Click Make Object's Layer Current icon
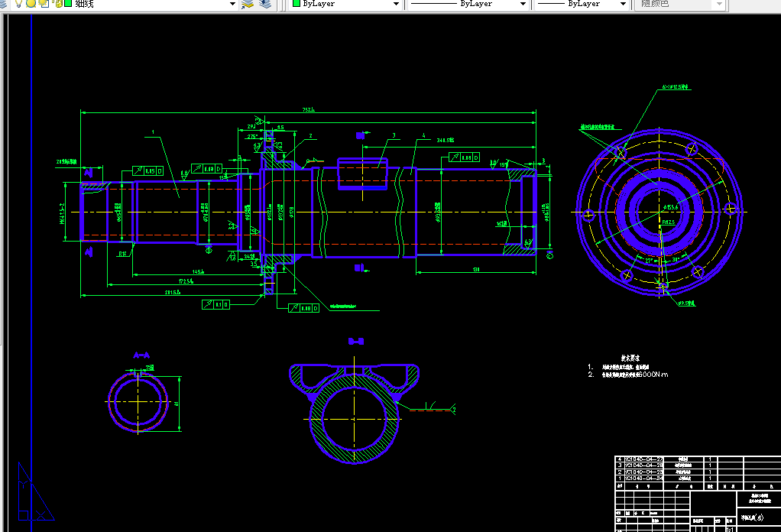This screenshot has width=781, height=532. [x=248, y=4]
